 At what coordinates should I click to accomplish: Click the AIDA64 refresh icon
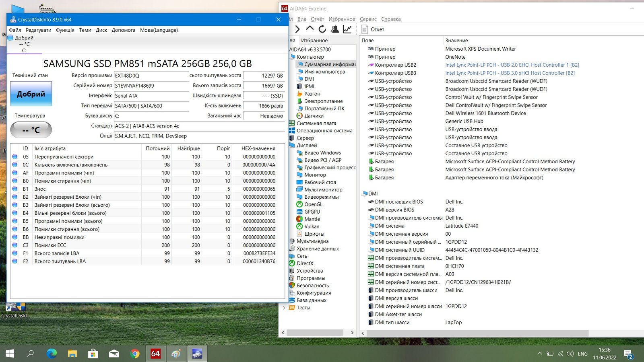(x=322, y=29)
